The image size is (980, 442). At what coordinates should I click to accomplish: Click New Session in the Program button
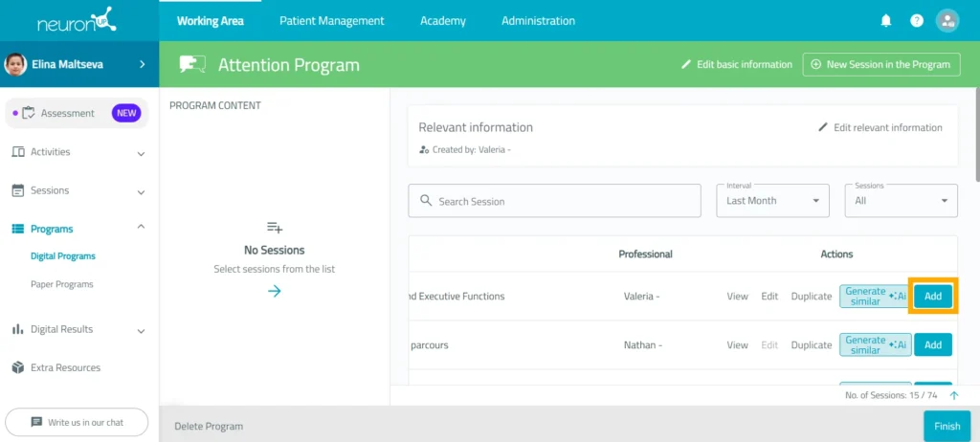pos(881,64)
